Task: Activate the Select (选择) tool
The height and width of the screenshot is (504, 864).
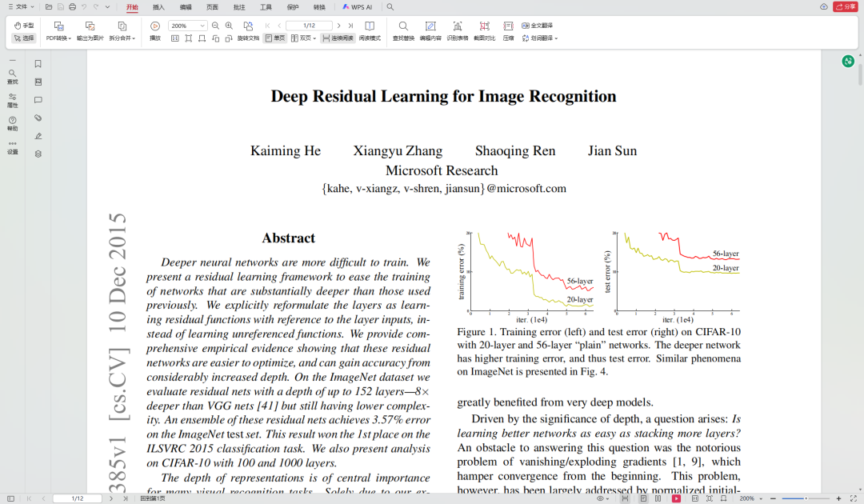Action: [24, 38]
